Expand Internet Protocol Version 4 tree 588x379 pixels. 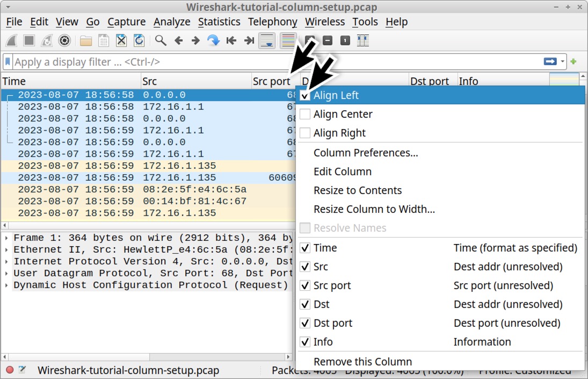pos(6,262)
